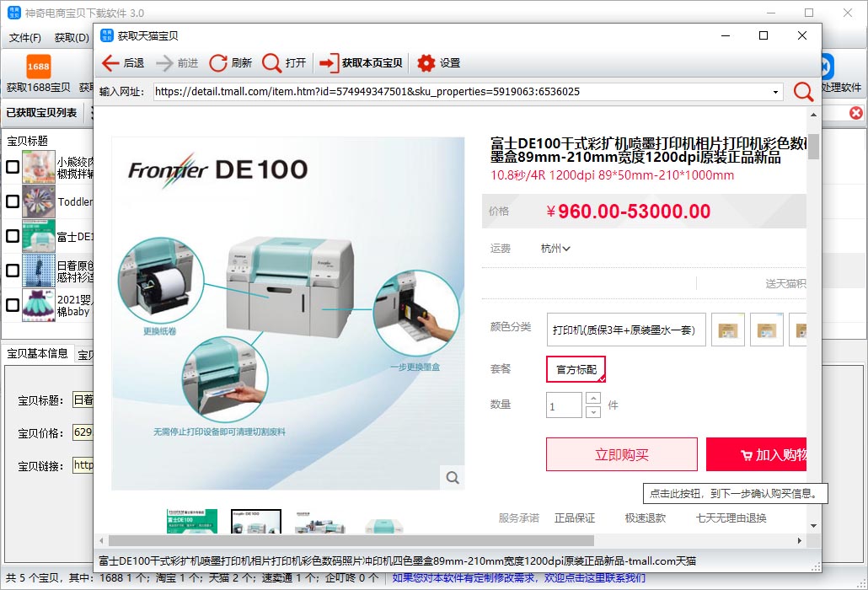Viewport: 868px width, 590px height.
Task: Click the 打开 magnifier toolbar icon
Action: [271, 63]
